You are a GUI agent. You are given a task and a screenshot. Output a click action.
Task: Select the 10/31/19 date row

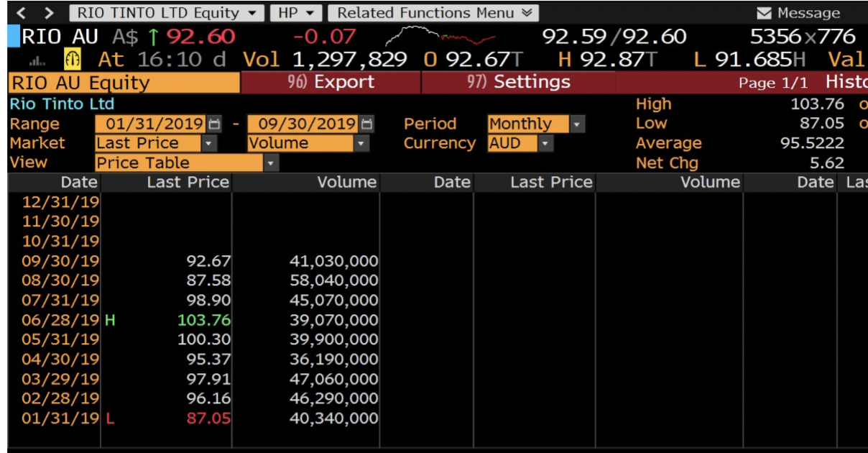[x=60, y=241]
